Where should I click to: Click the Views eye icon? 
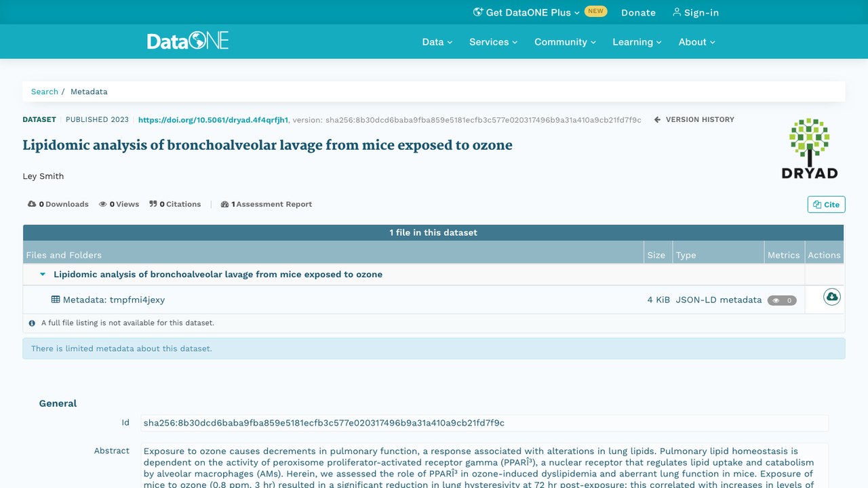pyautogui.click(x=103, y=204)
